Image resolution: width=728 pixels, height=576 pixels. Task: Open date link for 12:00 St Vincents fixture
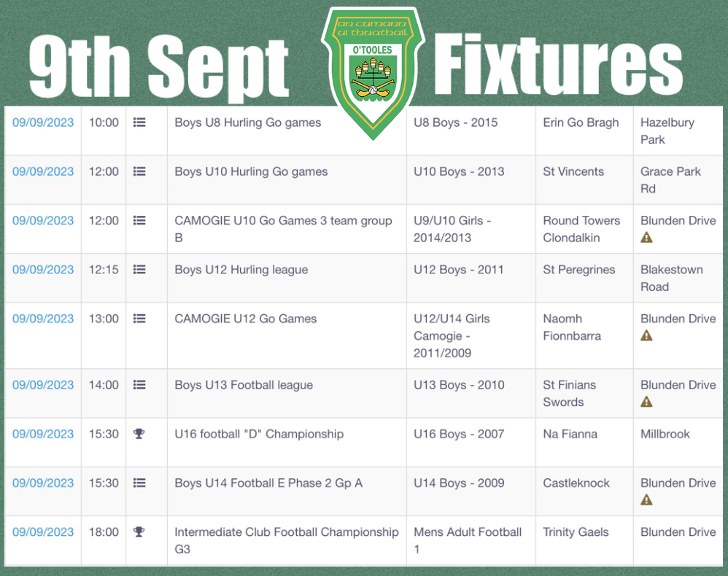click(43, 172)
